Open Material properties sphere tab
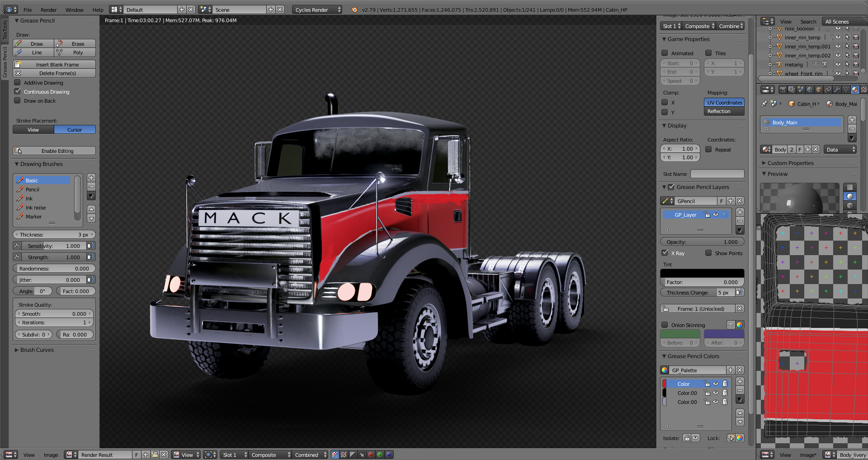The image size is (868, 460). tap(854, 90)
